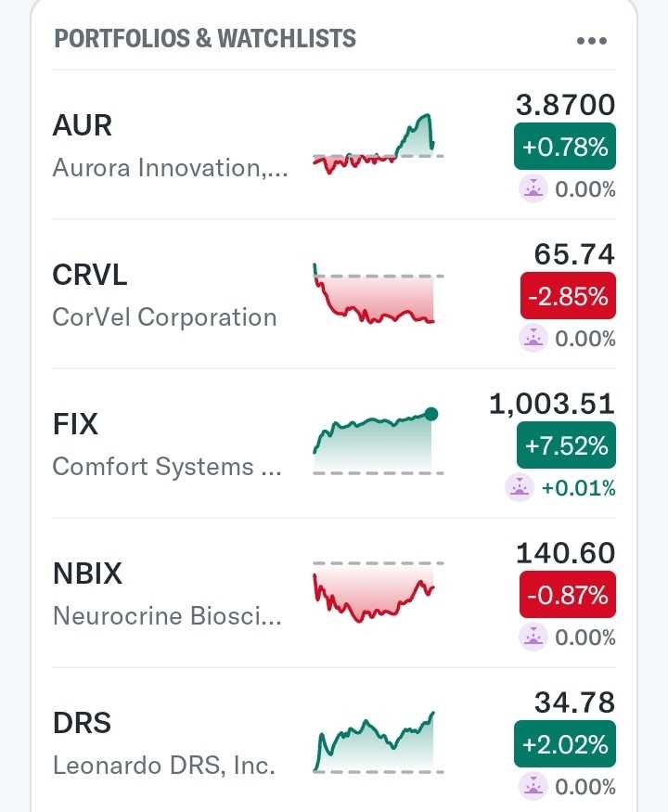This screenshot has width=668, height=812.
Task: Click the NBIX pre-market sunrise icon
Action: coord(533,637)
